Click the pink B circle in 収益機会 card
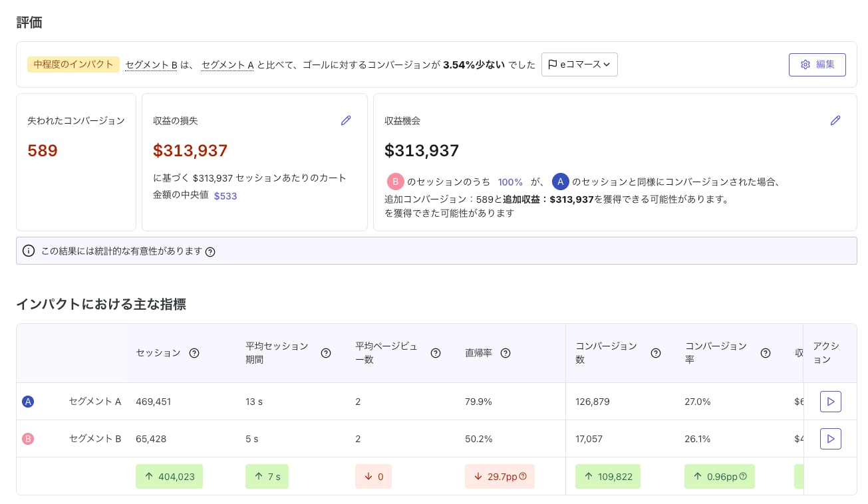The width and height of the screenshot is (868, 504). point(395,182)
